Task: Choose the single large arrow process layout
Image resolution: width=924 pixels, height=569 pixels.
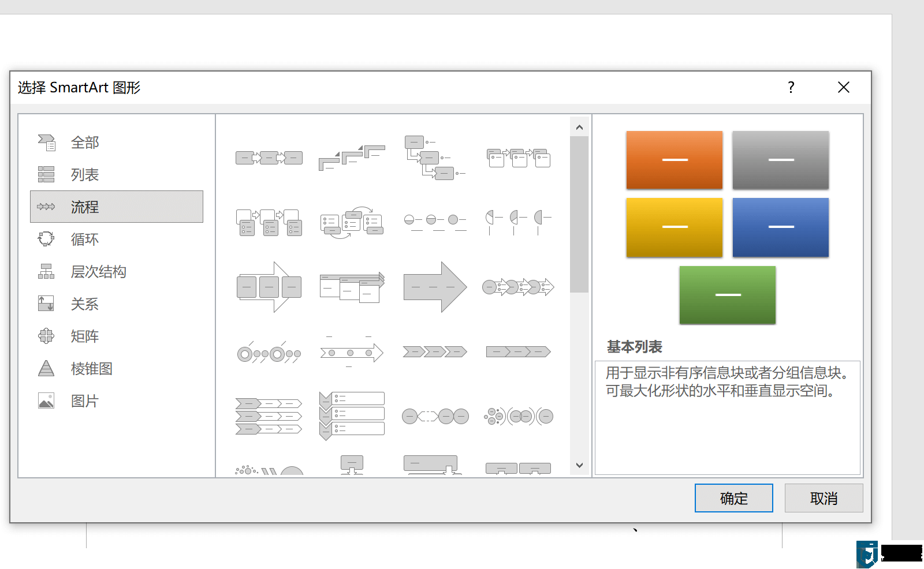Action: pyautogui.click(x=435, y=287)
